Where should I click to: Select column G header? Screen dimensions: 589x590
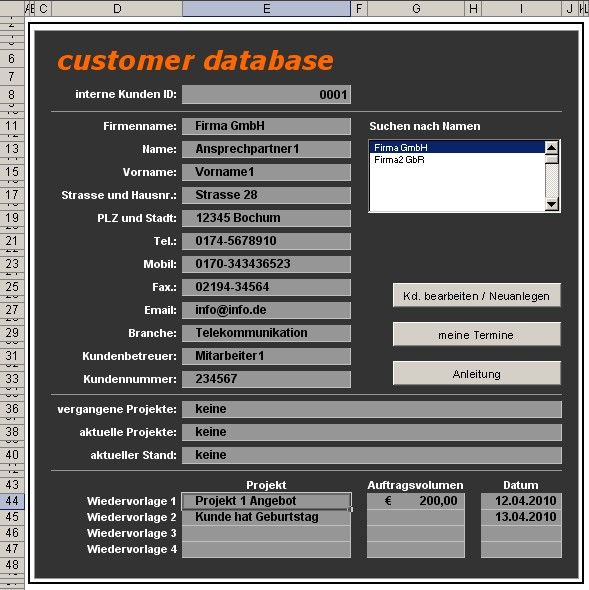pyautogui.click(x=416, y=8)
